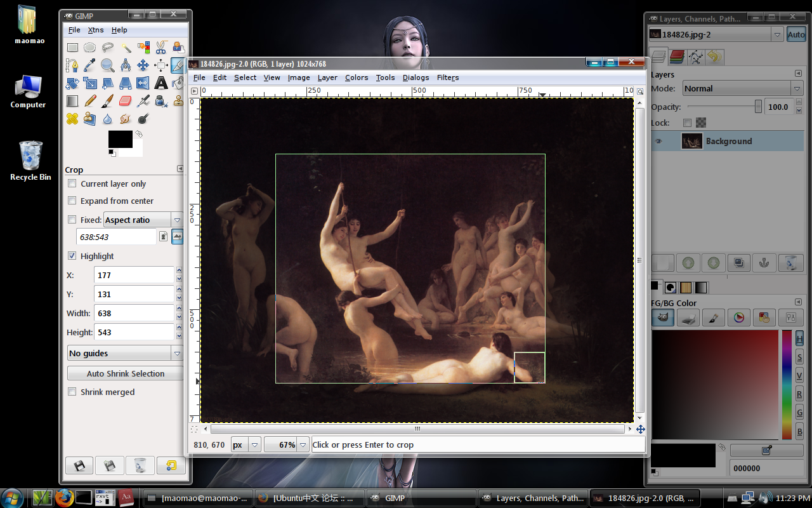Select the Color Picker eyedropper tool
Screen dimensions: 812x508
tap(90, 65)
